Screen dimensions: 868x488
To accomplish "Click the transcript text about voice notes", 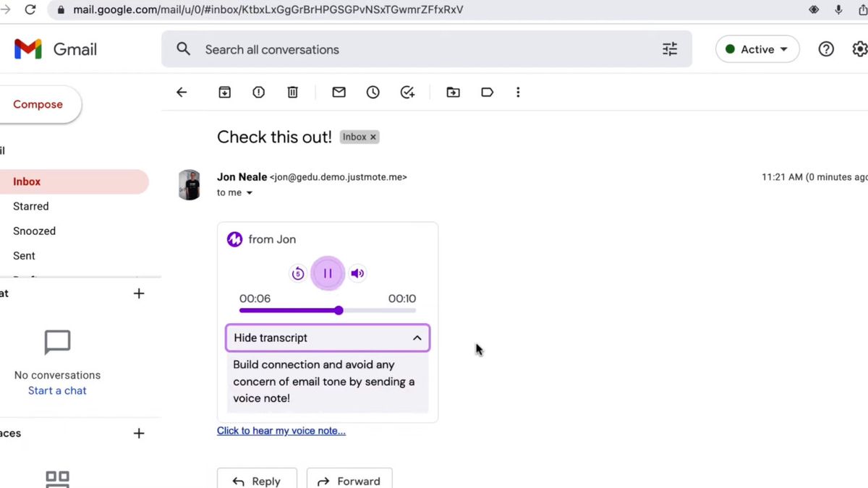I will 324,381.
